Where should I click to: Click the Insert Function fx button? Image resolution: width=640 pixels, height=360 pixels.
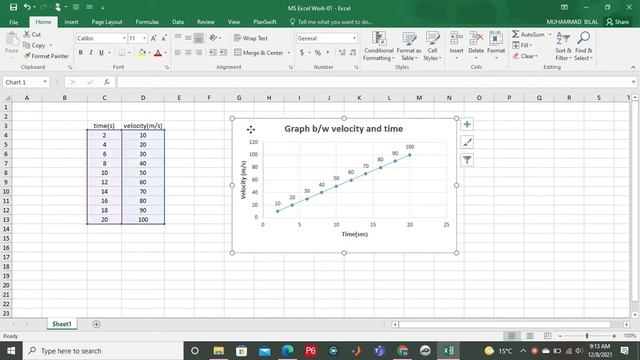107,82
